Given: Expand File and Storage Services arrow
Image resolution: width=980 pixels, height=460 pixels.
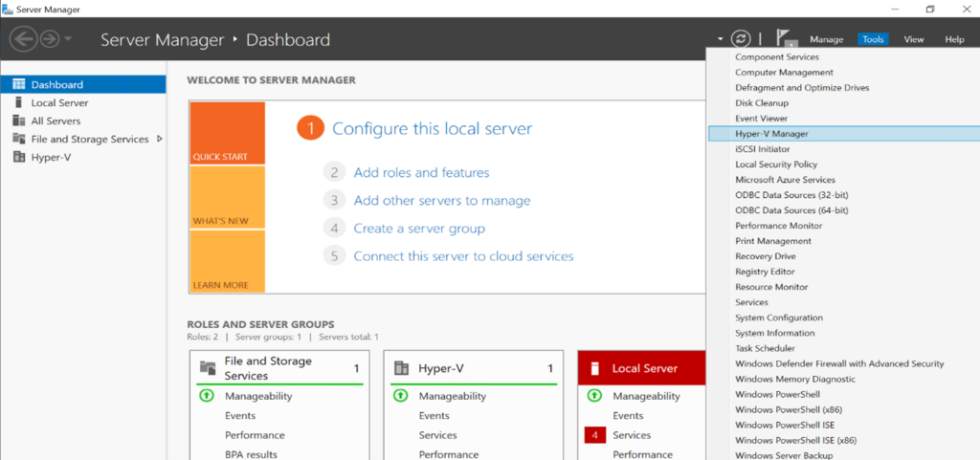Looking at the screenshot, I should point(160,139).
